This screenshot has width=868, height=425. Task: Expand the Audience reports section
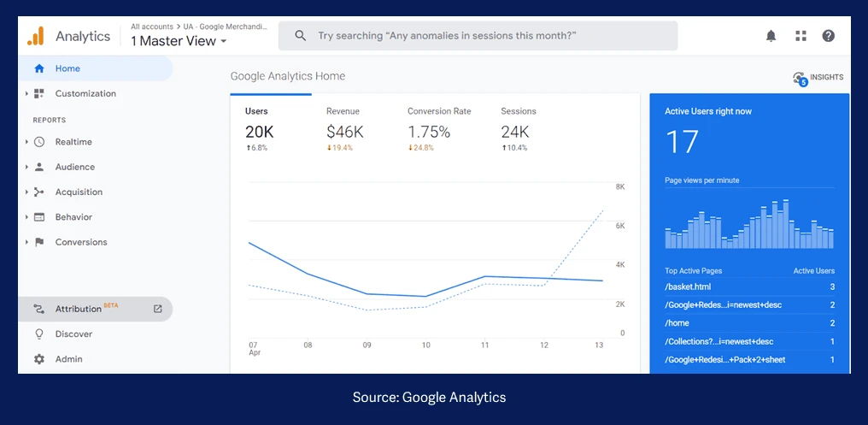74,167
